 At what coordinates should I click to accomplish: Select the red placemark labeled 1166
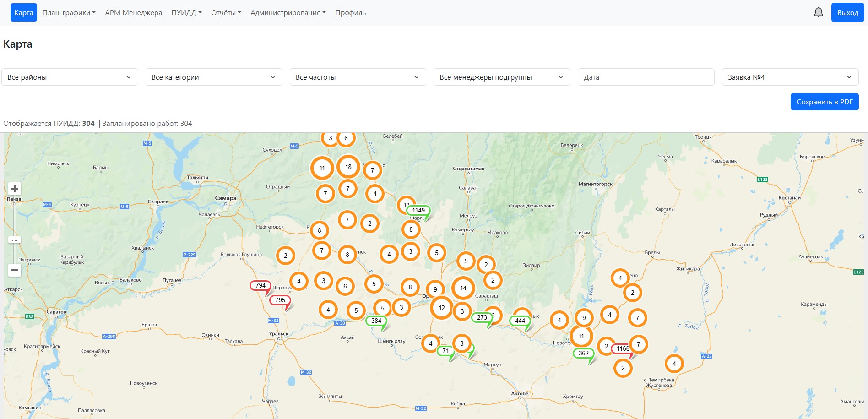pyautogui.click(x=623, y=348)
